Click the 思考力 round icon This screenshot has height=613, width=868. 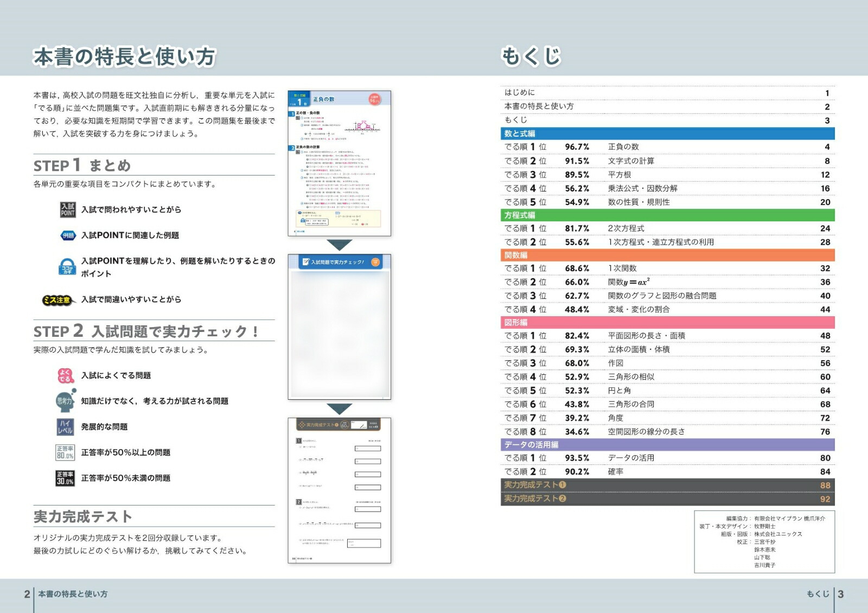tap(65, 401)
